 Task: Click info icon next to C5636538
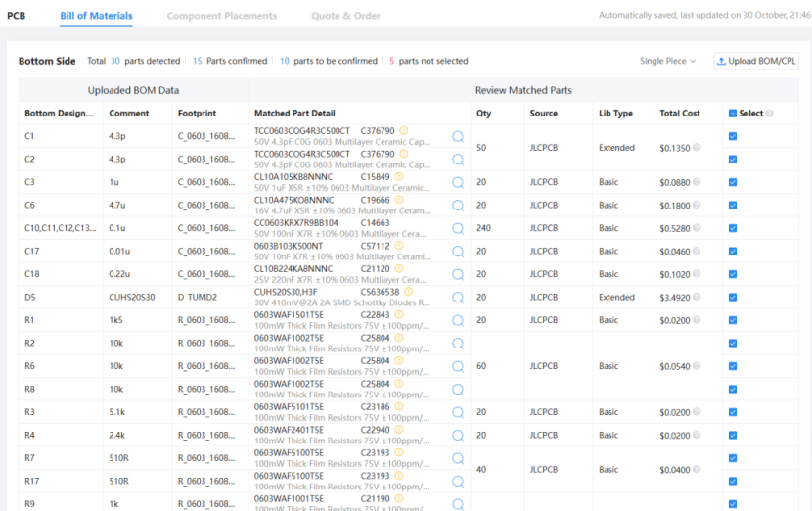click(409, 292)
